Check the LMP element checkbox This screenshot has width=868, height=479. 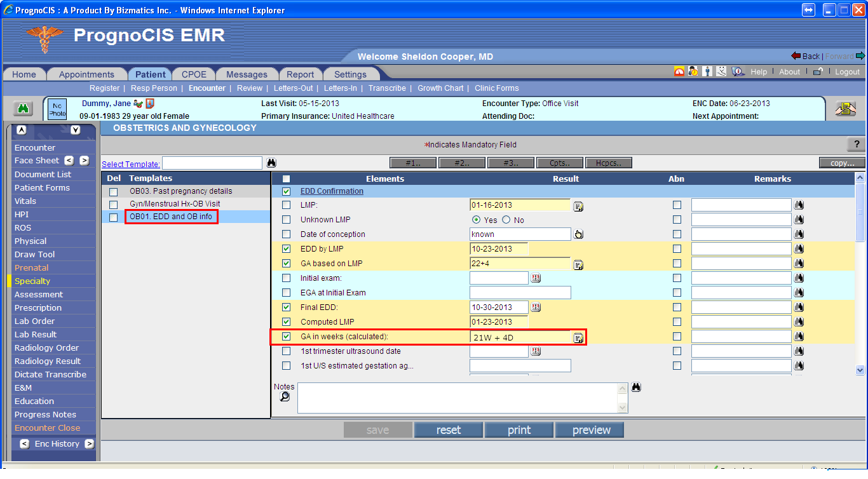[286, 205]
